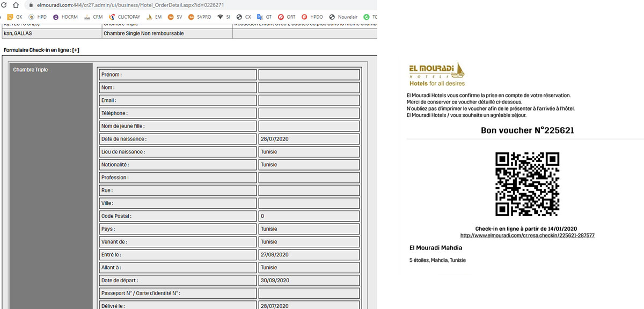Click the Nom input field
The image size is (644, 309).
(309, 87)
